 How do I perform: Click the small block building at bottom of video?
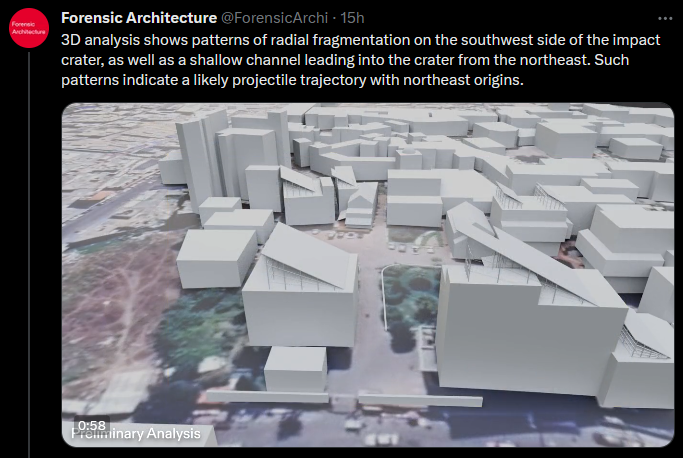click(x=295, y=368)
